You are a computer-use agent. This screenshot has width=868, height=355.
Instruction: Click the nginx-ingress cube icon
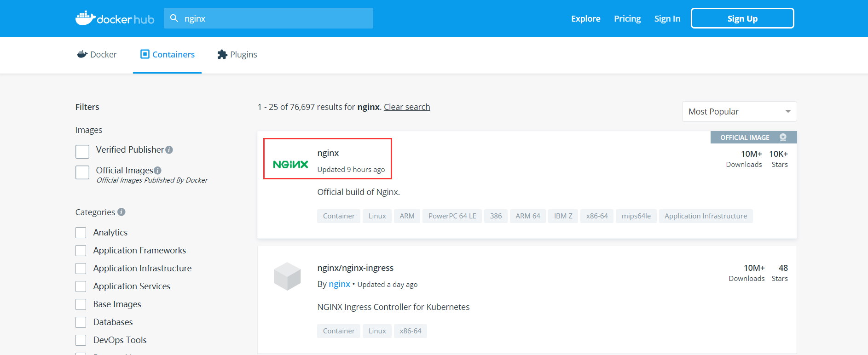coord(287,276)
